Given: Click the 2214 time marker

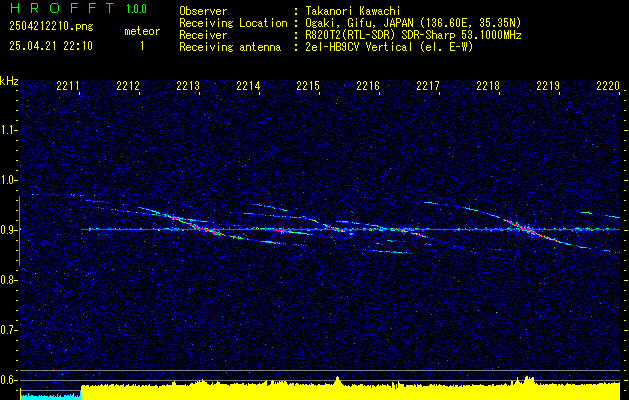Looking at the screenshot, I should [248, 85].
